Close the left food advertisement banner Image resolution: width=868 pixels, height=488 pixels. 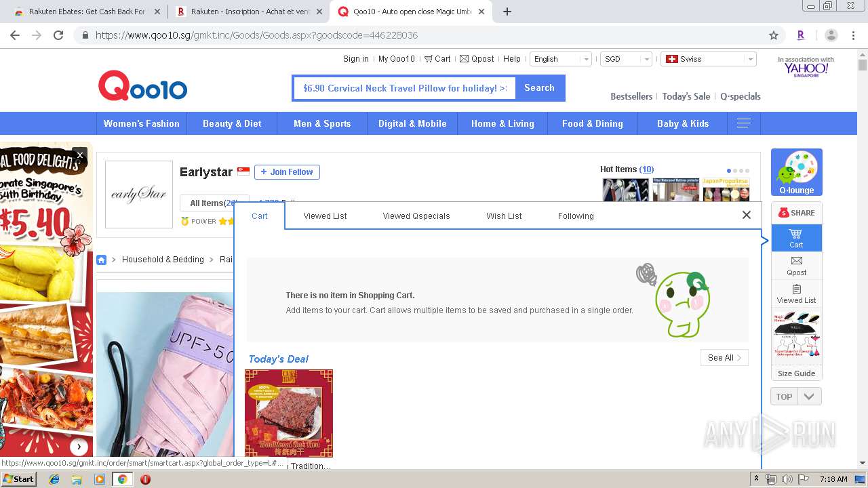(x=79, y=155)
